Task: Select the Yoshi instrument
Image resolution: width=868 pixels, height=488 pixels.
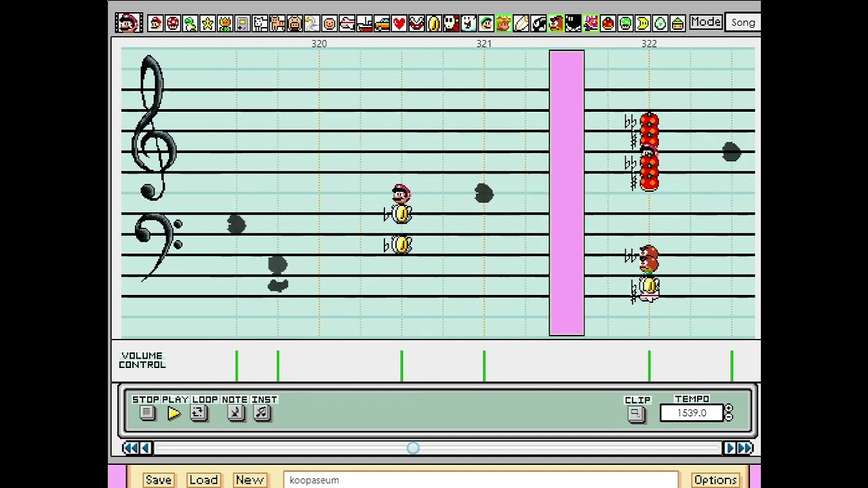Action: [190, 24]
